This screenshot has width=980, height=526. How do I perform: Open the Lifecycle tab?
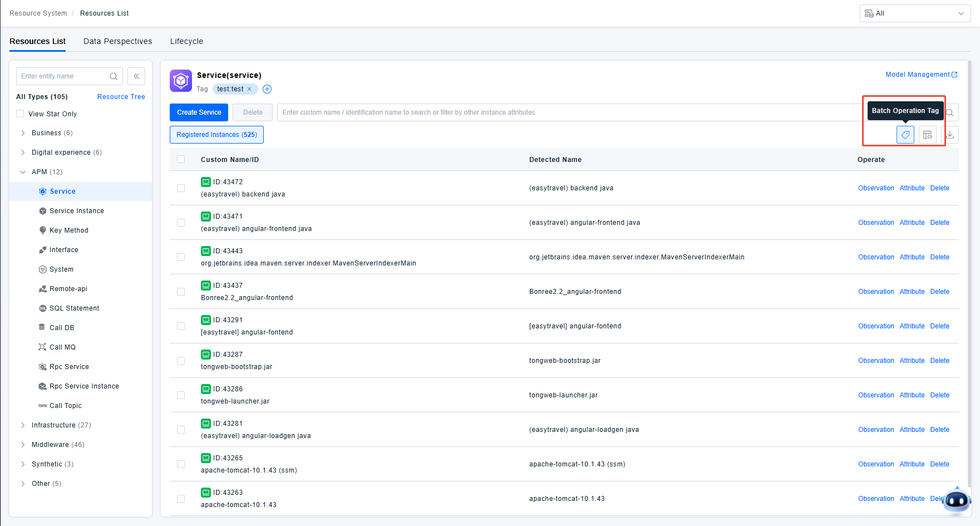pyautogui.click(x=186, y=41)
